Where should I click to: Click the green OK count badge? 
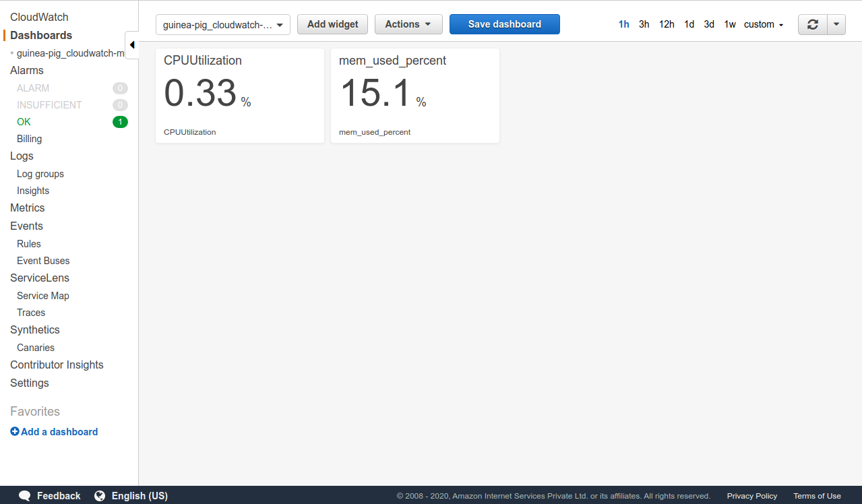pyautogui.click(x=120, y=122)
